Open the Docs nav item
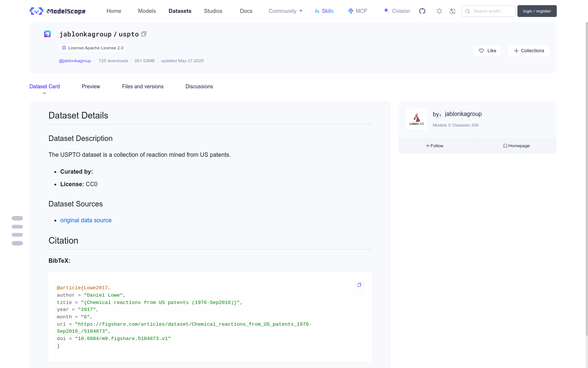Image resolution: width=588 pixels, height=368 pixels. pos(246,11)
